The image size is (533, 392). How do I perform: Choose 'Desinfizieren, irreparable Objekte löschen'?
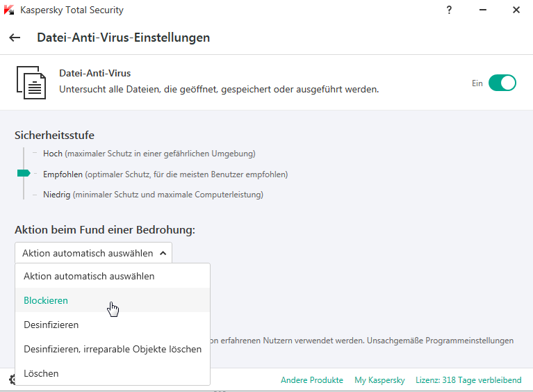[113, 349]
